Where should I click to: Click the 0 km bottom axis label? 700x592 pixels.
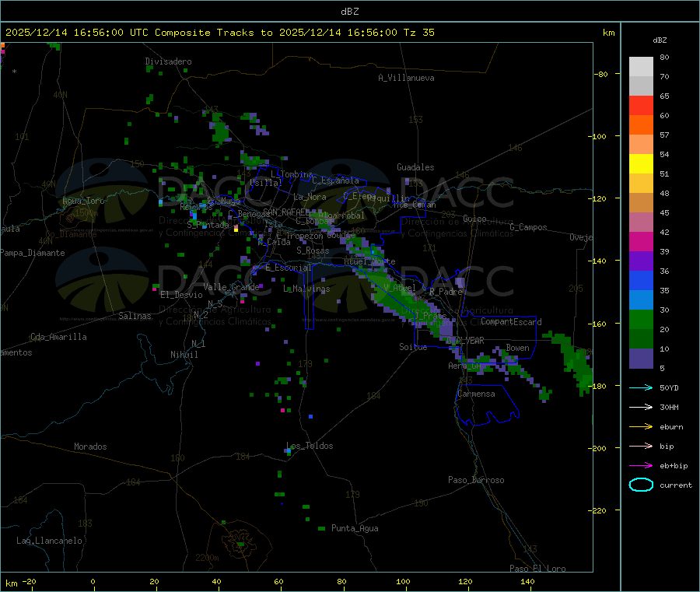93,581
